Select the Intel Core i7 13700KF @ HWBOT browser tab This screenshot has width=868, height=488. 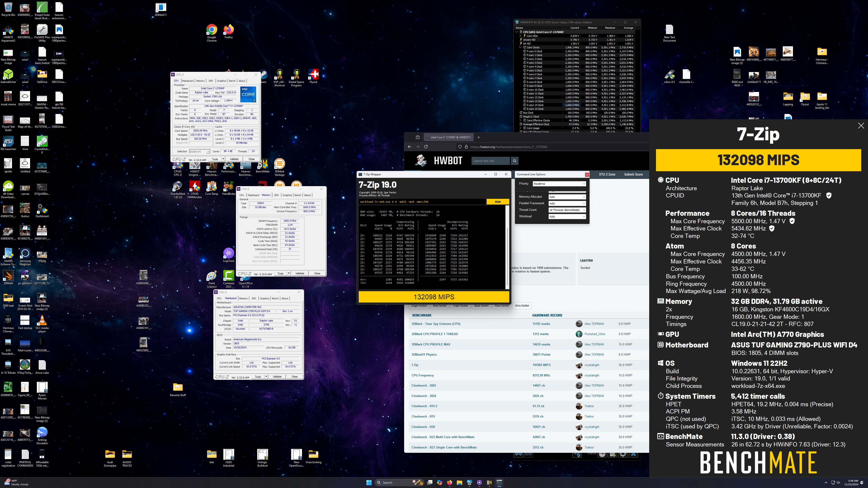click(448, 137)
